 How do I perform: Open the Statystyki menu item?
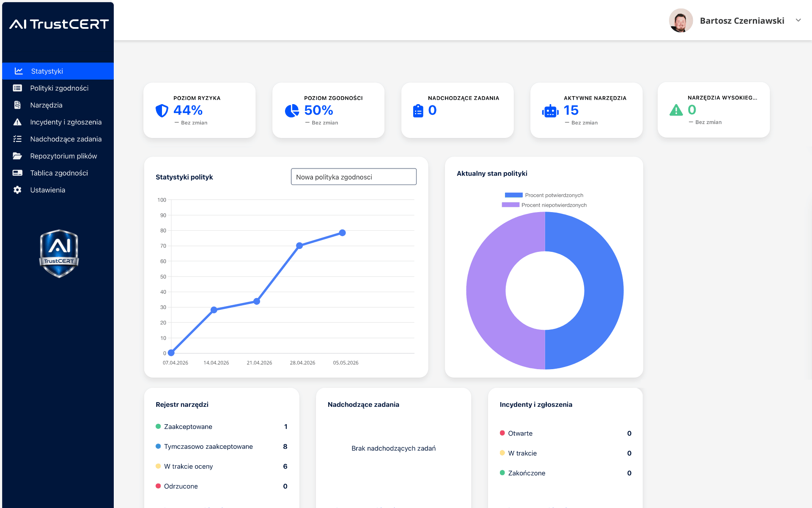click(58, 71)
